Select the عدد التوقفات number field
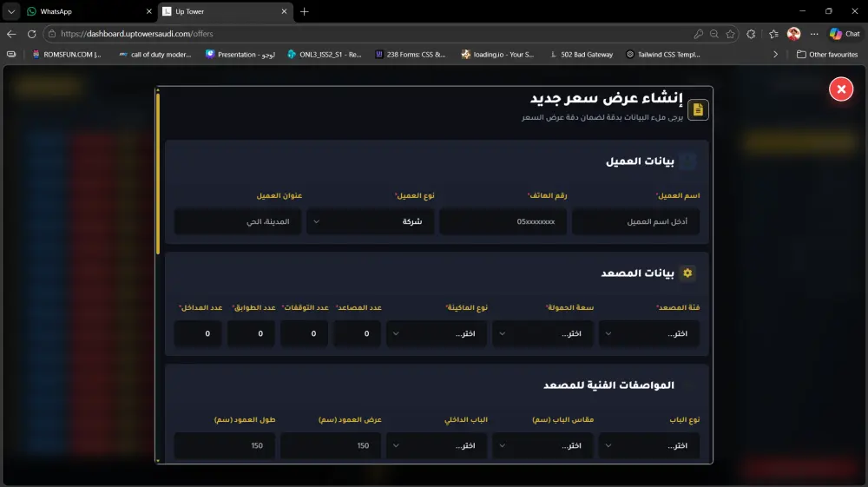Image resolution: width=868 pixels, height=487 pixels. tap(304, 333)
